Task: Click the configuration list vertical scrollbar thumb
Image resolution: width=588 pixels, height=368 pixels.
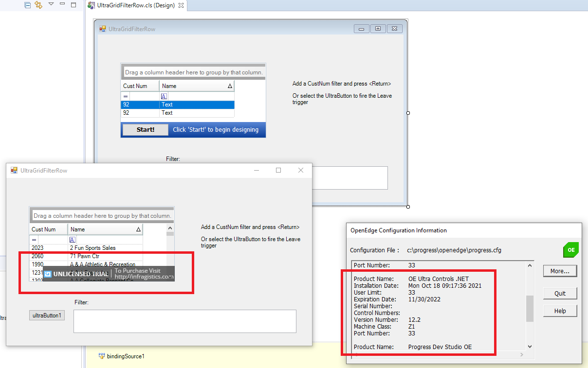Action: coord(530,308)
